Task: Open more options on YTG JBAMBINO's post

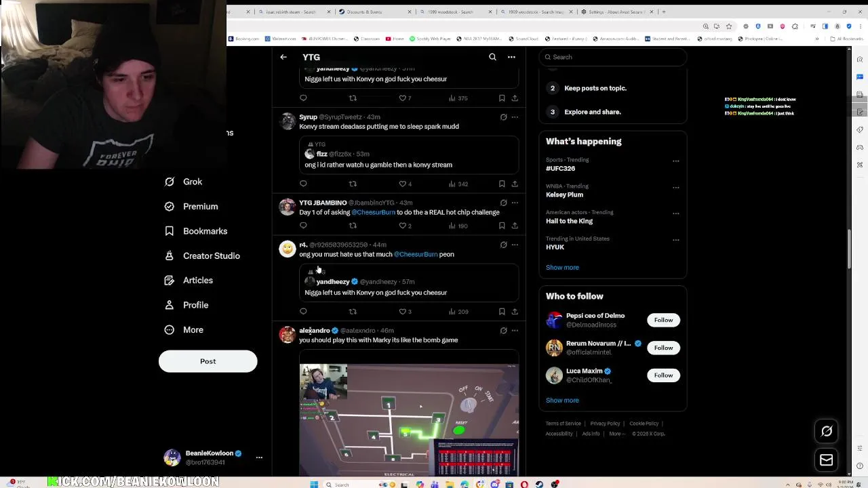Action: 515,203
